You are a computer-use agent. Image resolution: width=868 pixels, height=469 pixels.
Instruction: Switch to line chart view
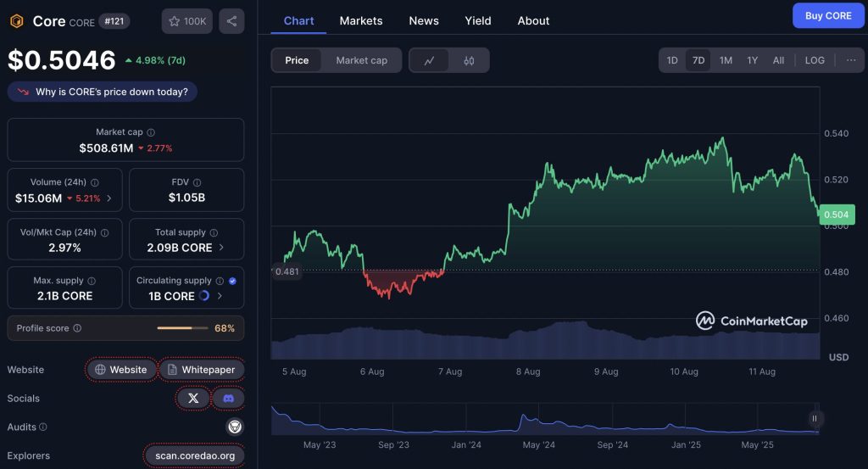[x=429, y=60]
